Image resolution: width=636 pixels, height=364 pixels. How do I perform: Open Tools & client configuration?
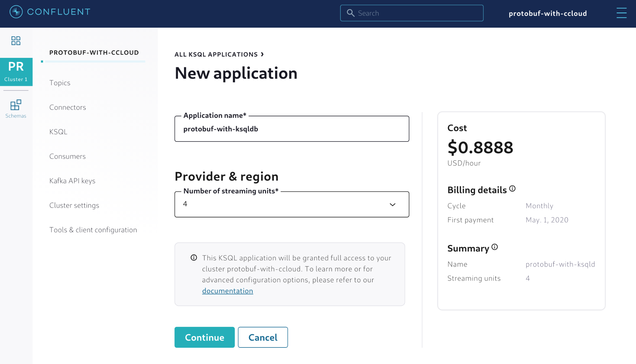(x=93, y=230)
